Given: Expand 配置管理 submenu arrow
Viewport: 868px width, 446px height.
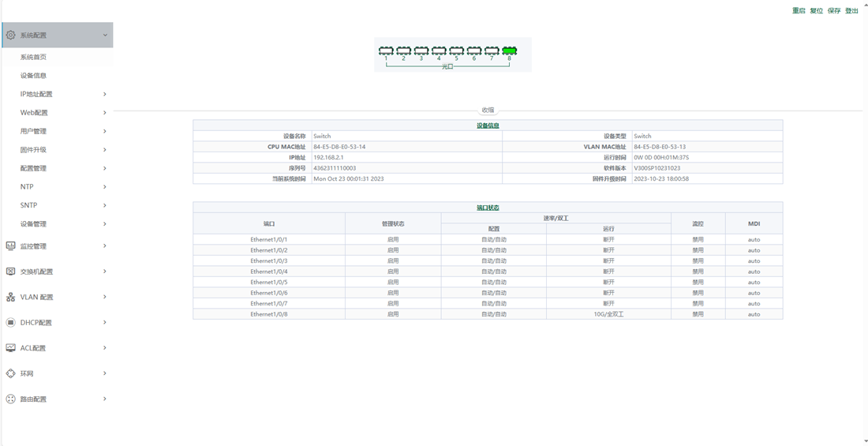Looking at the screenshot, I should tap(105, 168).
